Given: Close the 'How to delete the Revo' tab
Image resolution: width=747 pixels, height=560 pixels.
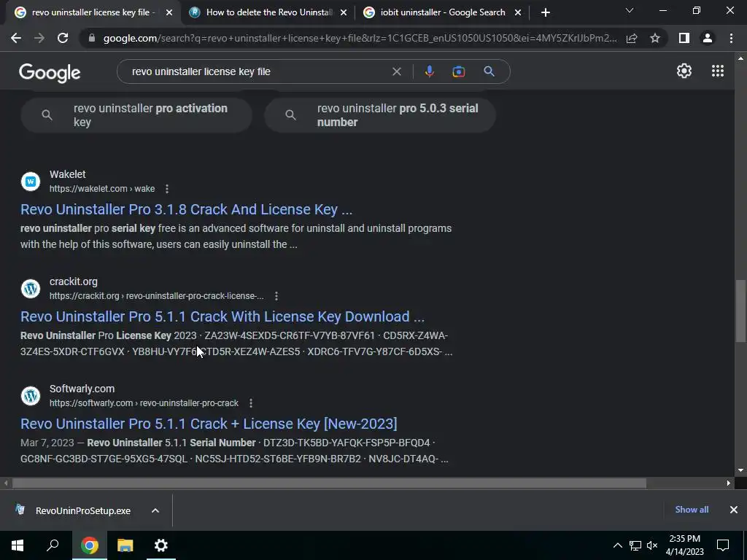Looking at the screenshot, I should [344, 13].
